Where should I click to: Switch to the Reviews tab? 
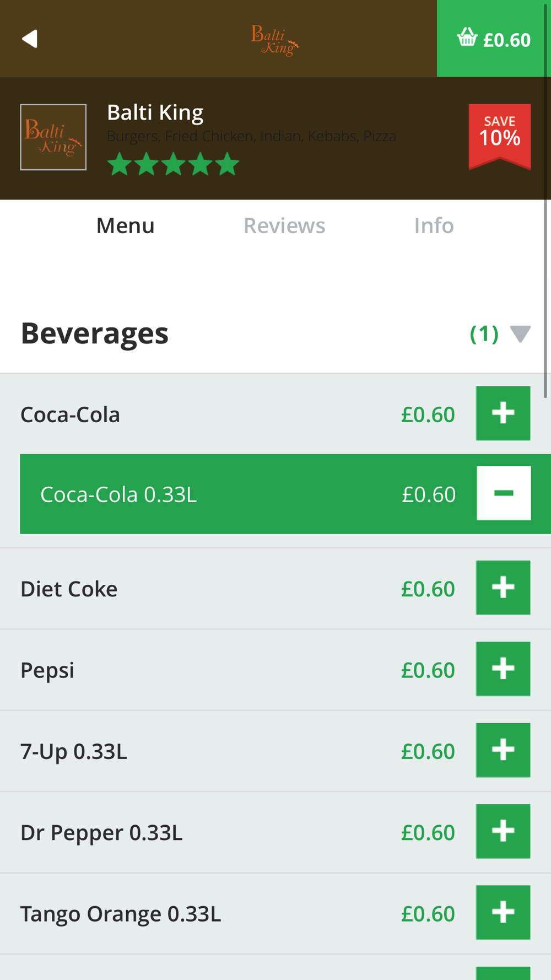coord(284,225)
